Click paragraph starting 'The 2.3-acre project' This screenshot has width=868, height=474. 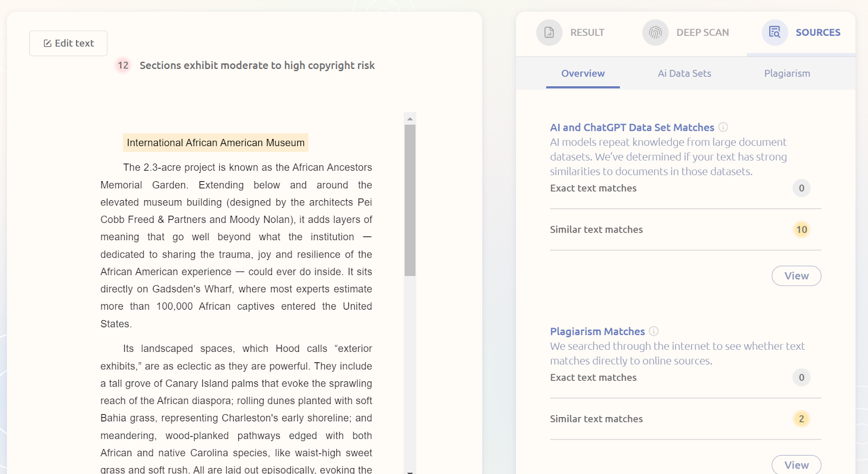(x=236, y=246)
